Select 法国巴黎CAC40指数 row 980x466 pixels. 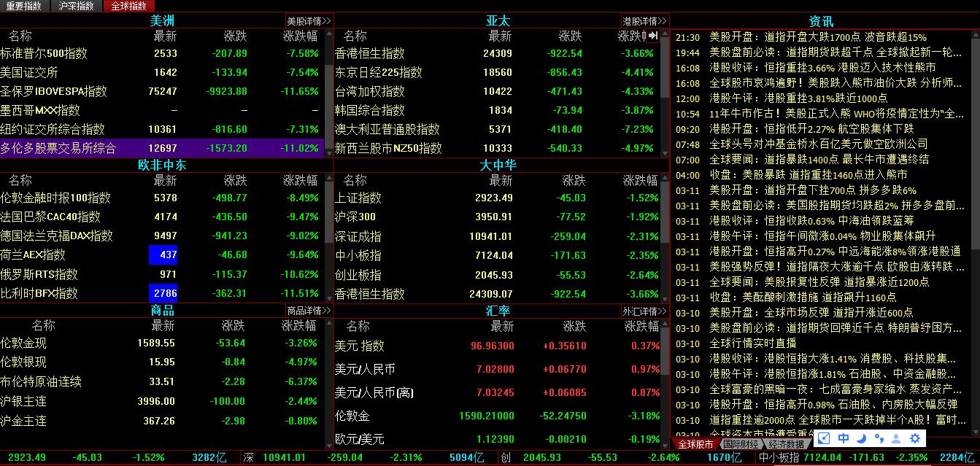pos(162,217)
